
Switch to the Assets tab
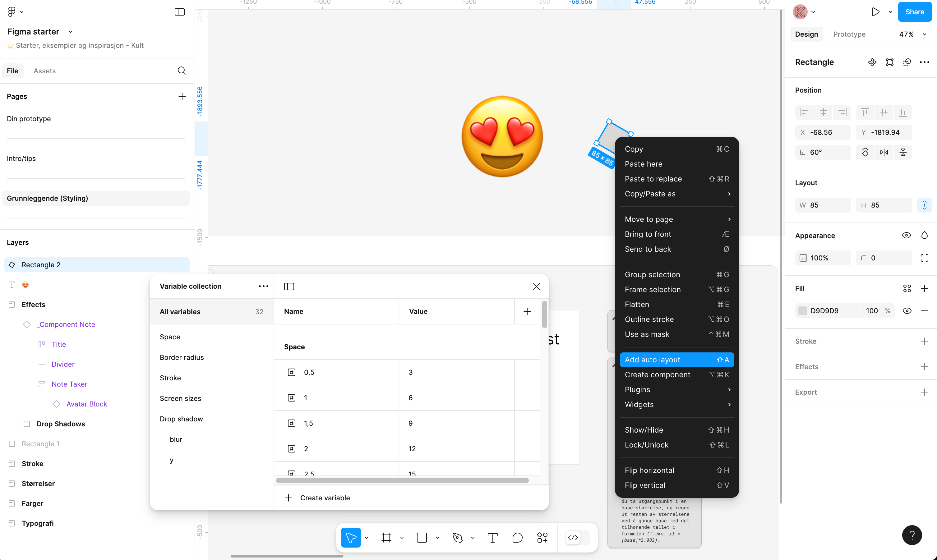(x=44, y=71)
